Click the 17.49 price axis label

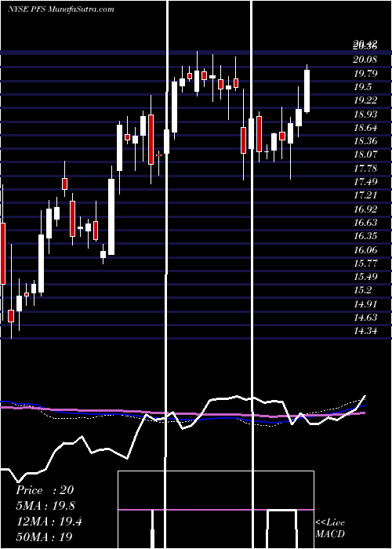365,181
